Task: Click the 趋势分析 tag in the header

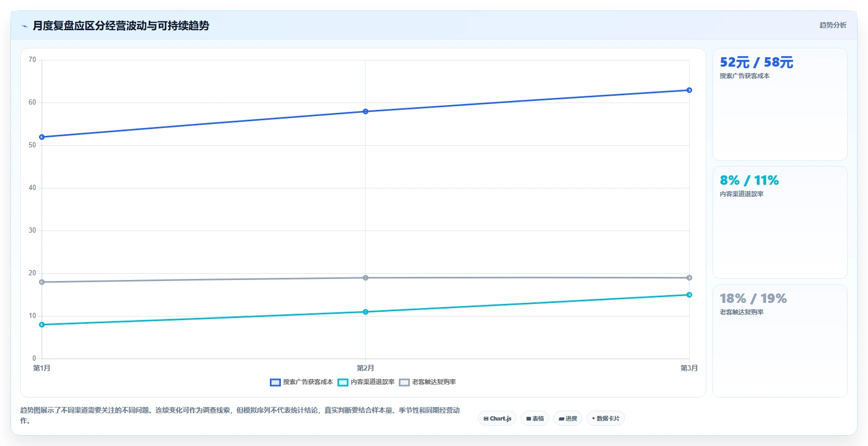Action: [833, 25]
